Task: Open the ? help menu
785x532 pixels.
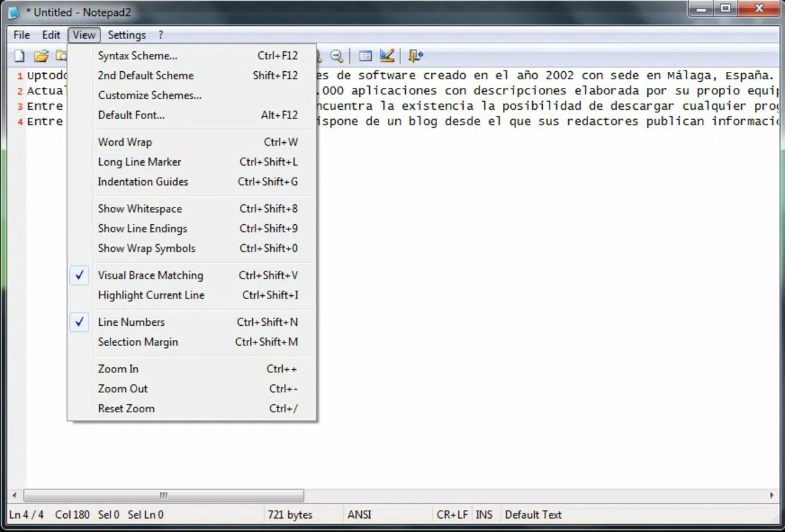Action: point(161,35)
